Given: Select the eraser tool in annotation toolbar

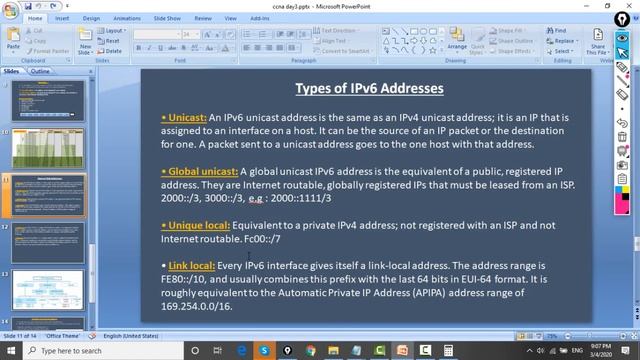Looking at the screenshot, I should pos(622,95).
